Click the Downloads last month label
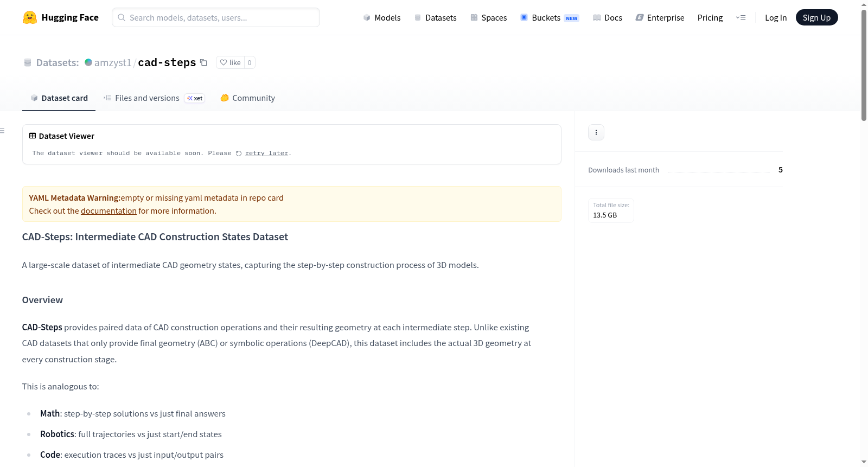Image resolution: width=868 pixels, height=467 pixels. tap(623, 170)
